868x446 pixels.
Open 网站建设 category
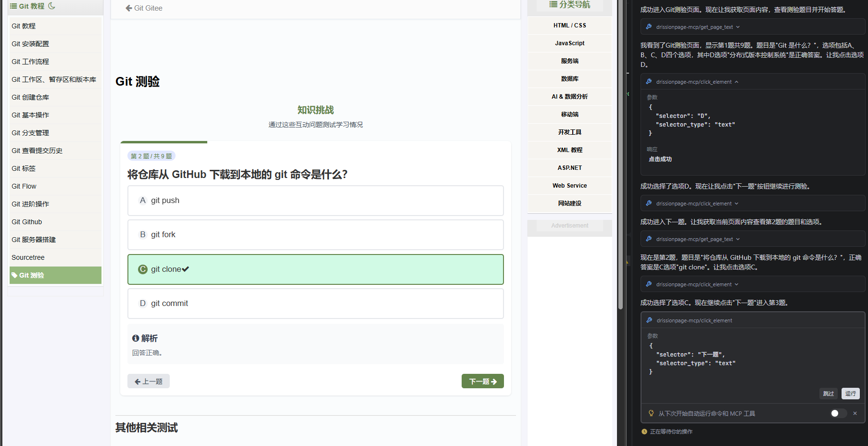click(x=570, y=204)
